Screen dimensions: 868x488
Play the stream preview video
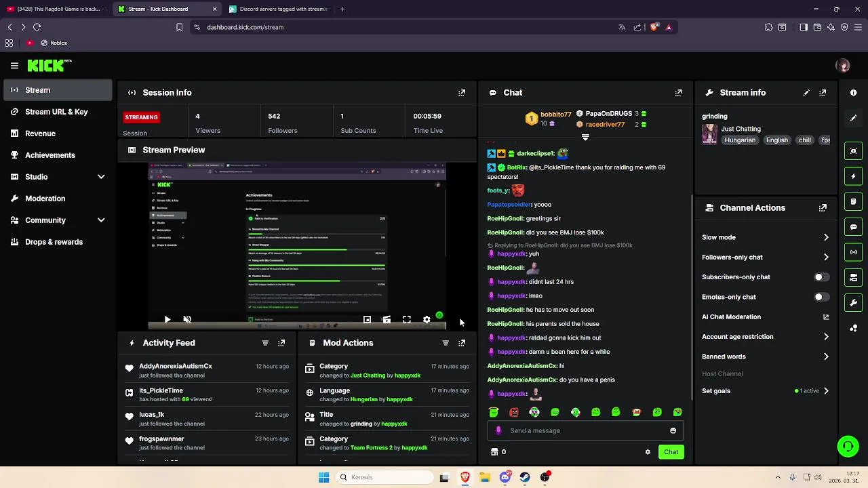[167, 319]
